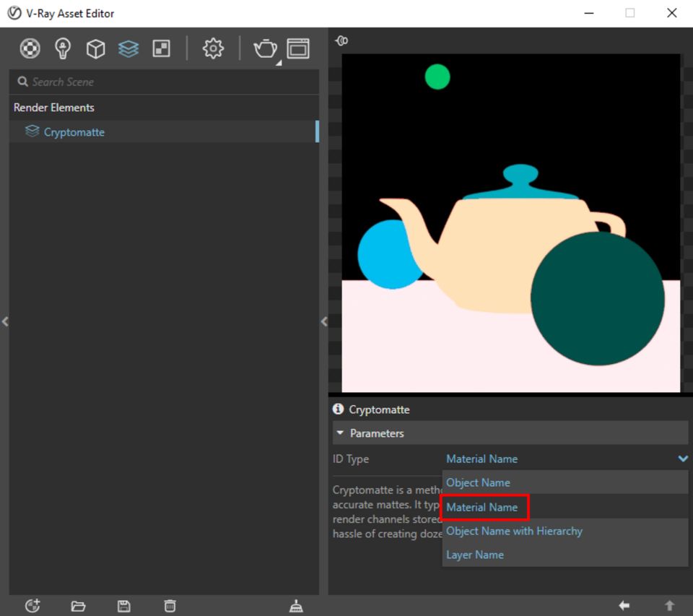This screenshot has width=693, height=616.
Task: Click the save asset floppy disk icon
Action: tap(124, 606)
